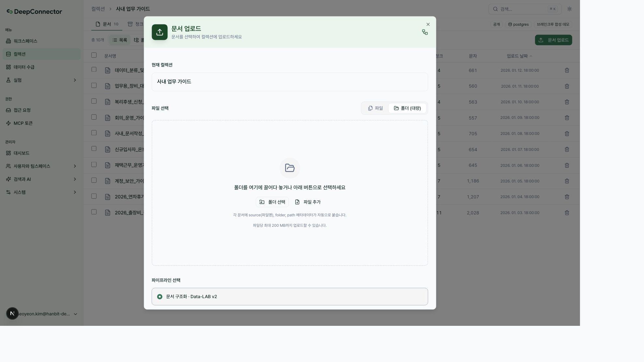
Task: Switch to the 파일 upload mode
Action: click(375, 108)
